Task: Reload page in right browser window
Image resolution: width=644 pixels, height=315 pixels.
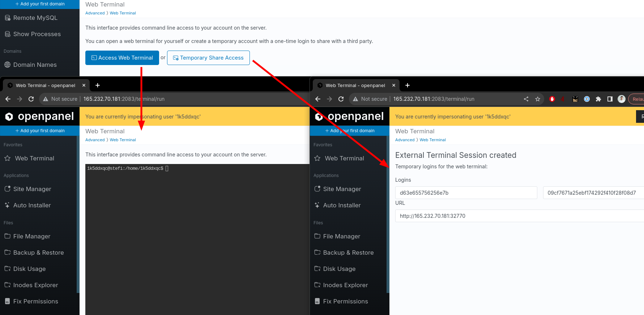Action: [x=341, y=99]
